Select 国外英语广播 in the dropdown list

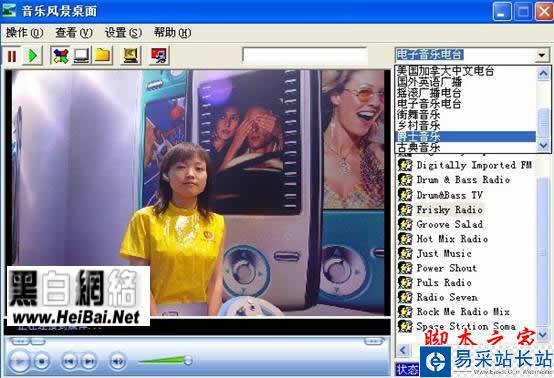click(465, 82)
